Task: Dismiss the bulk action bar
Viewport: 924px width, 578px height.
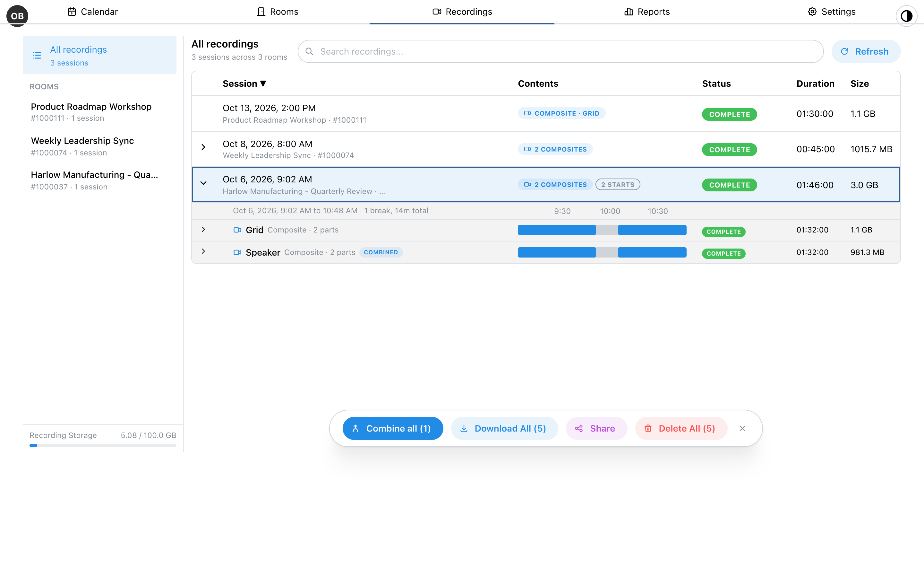Action: 742,429
